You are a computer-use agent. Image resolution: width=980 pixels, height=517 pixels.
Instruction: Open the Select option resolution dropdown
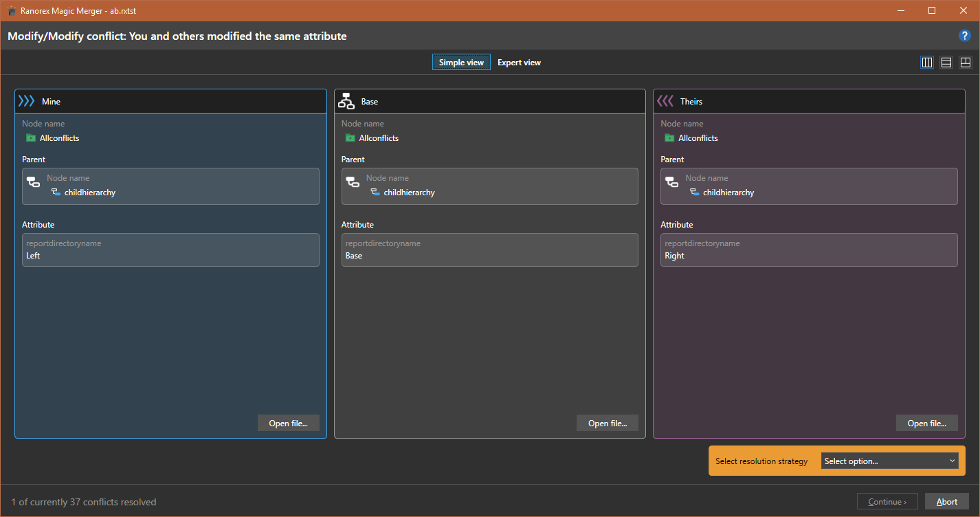click(890, 461)
